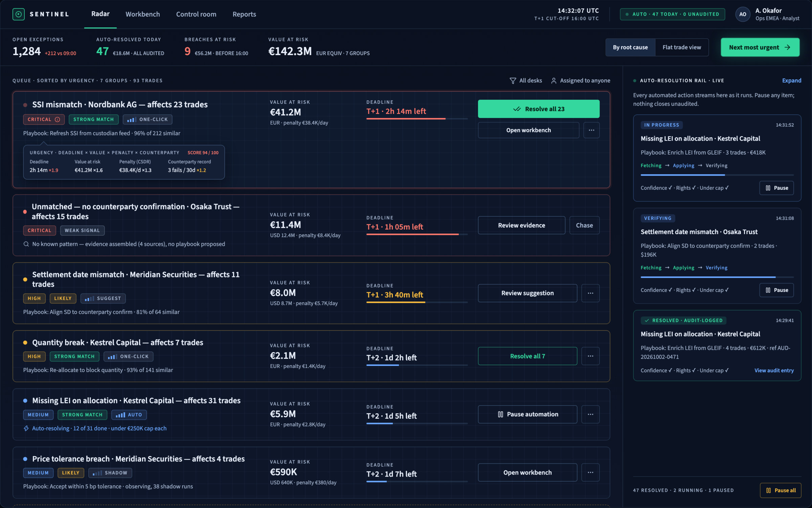Open the Assigned to anyone dropdown
The width and height of the screenshot is (812, 508).
tap(581, 81)
